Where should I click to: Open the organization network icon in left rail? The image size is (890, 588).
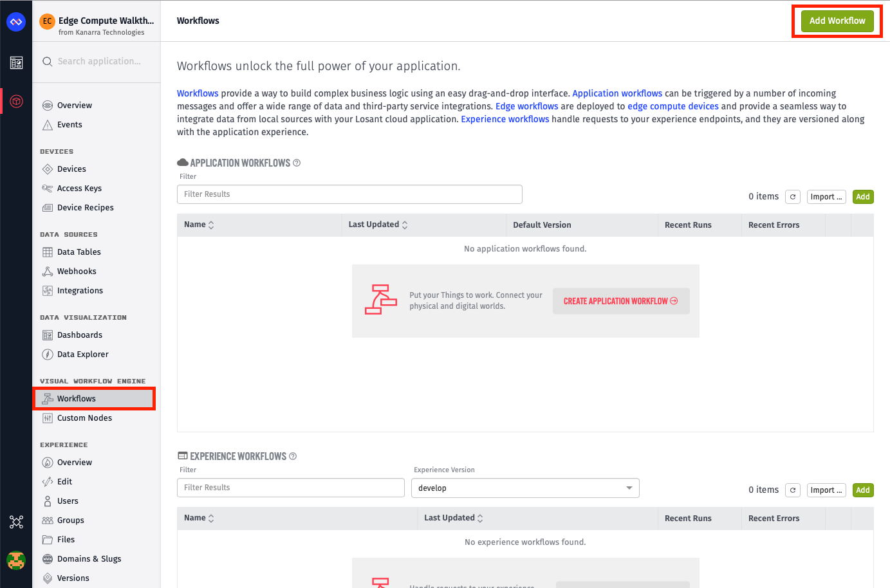click(16, 522)
